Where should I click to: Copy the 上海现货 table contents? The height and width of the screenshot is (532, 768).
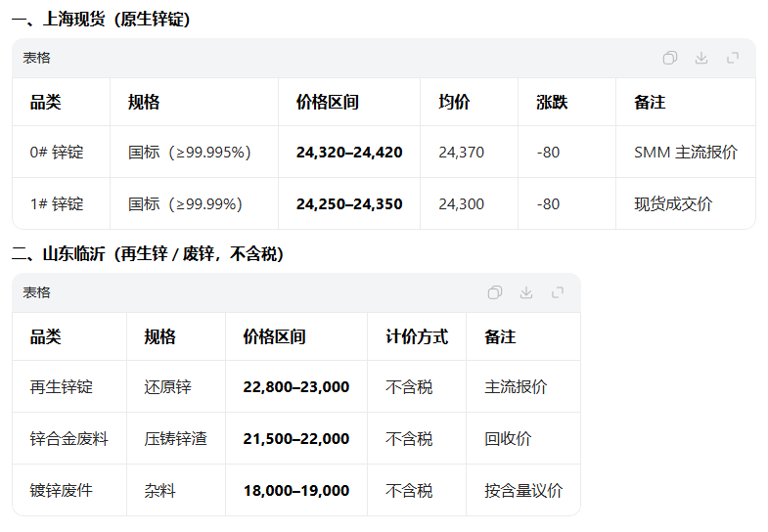[x=669, y=58]
